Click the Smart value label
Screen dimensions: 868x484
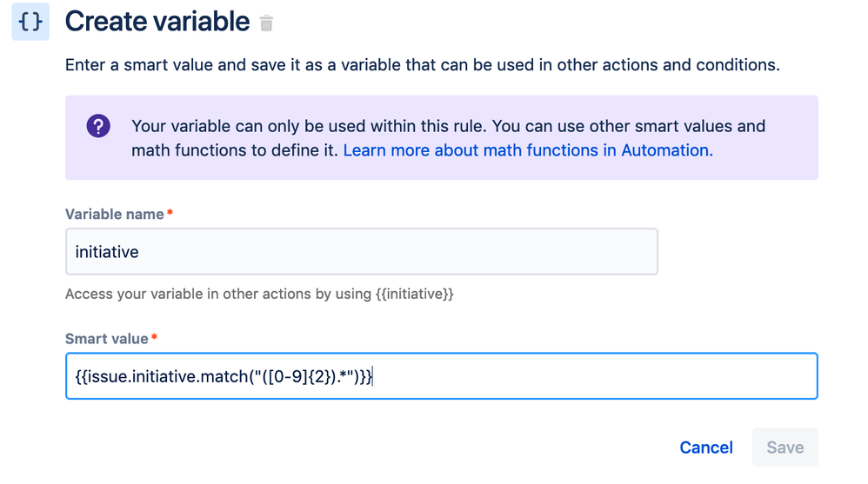[x=107, y=338]
